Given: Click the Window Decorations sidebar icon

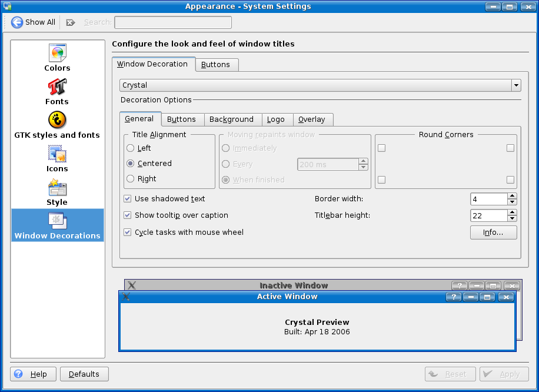Looking at the screenshot, I should click(x=57, y=221).
